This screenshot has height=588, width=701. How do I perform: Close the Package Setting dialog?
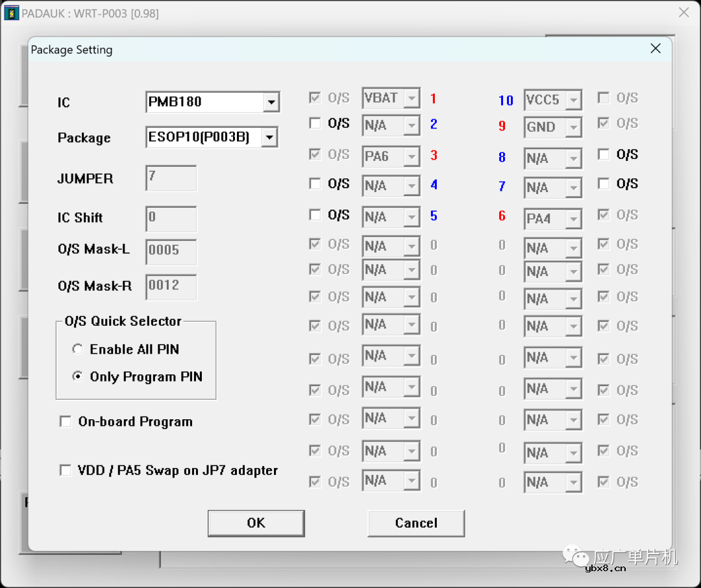point(656,49)
